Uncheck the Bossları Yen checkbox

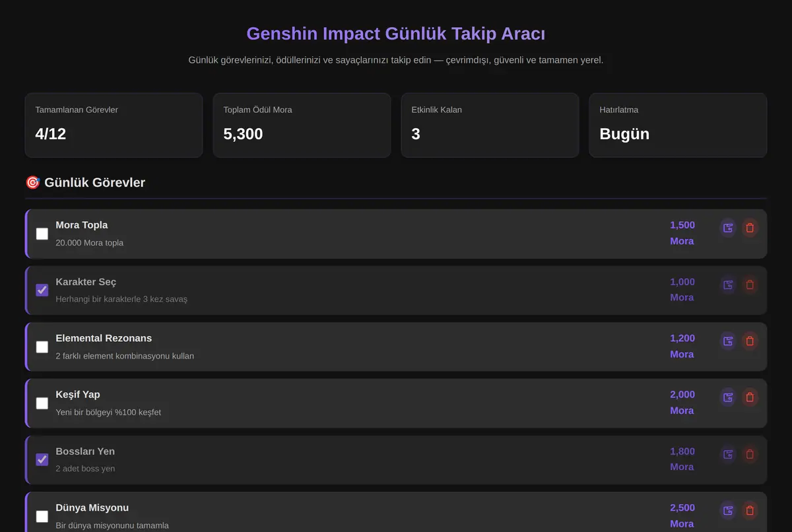pyautogui.click(x=42, y=459)
